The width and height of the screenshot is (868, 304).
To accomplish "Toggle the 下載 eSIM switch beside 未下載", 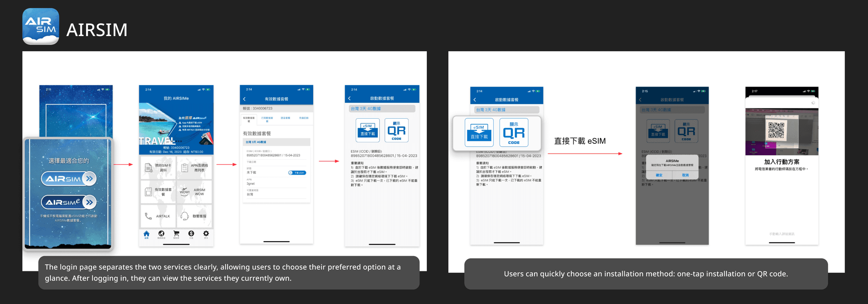I will (x=297, y=173).
